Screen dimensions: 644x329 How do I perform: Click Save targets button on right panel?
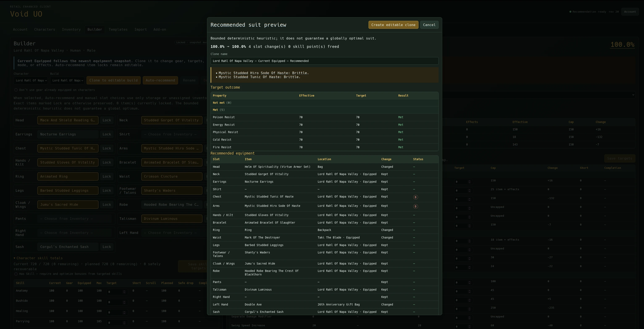pos(619,159)
